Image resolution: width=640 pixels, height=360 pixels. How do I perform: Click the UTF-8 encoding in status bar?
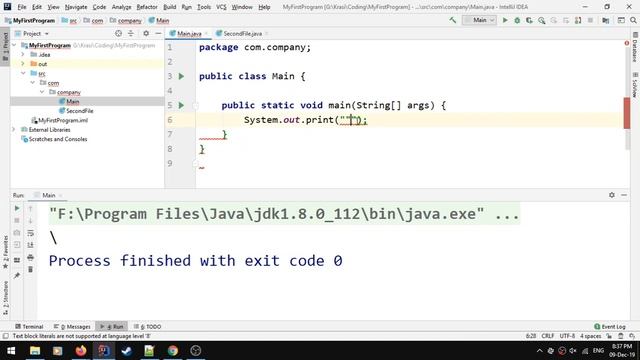click(x=567, y=336)
